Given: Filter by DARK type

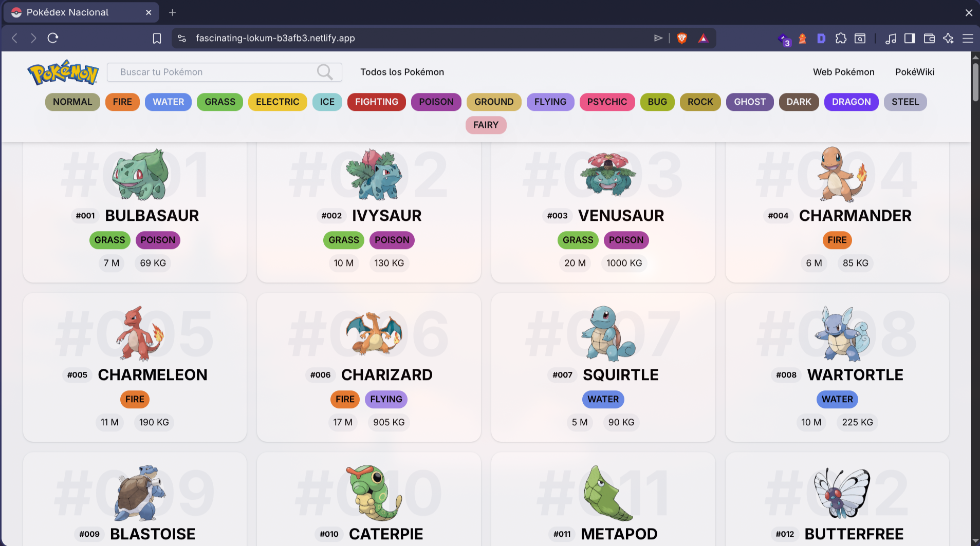Looking at the screenshot, I should point(799,102).
